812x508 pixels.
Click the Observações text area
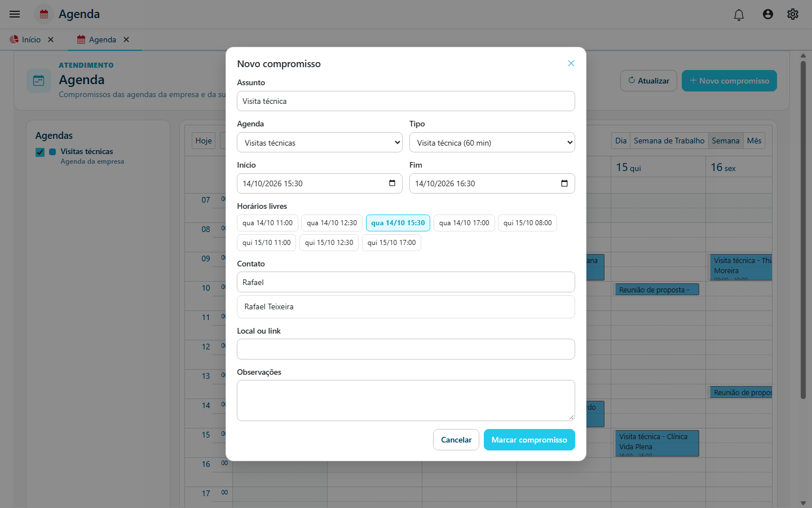pyautogui.click(x=406, y=400)
